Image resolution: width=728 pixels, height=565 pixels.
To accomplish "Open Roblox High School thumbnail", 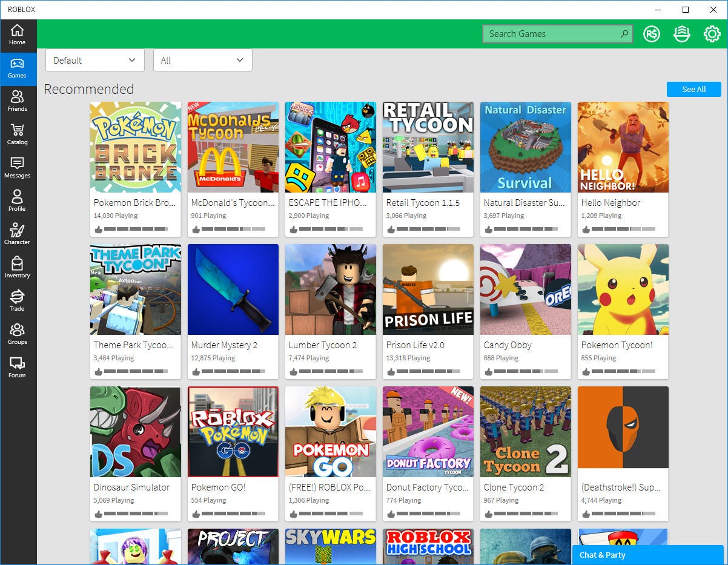I will coord(428,547).
